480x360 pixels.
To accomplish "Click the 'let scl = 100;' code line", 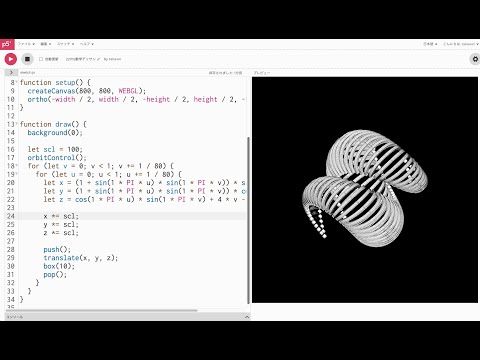I will (55, 149).
